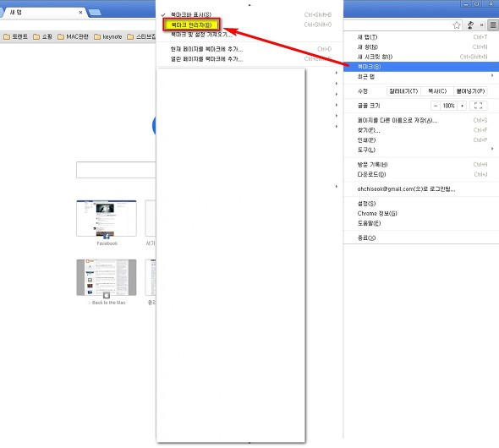The image size is (499, 448).
Task: Open the Facebook most-visited thumbnail
Action: tap(107, 218)
